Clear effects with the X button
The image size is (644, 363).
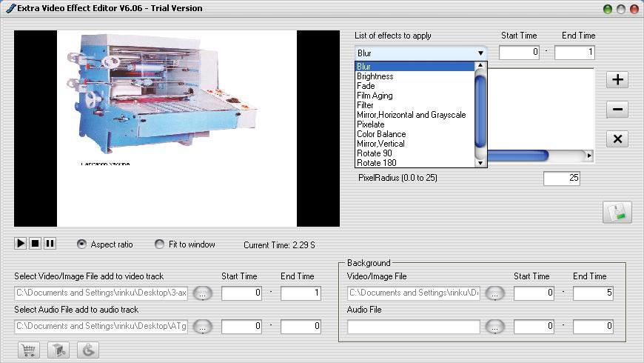[x=617, y=139]
